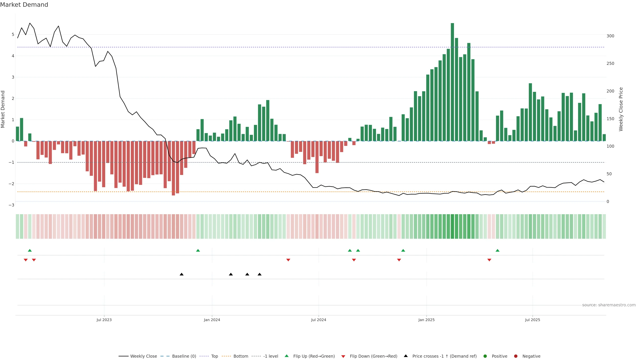Click the Negative red circle legend

(516, 356)
